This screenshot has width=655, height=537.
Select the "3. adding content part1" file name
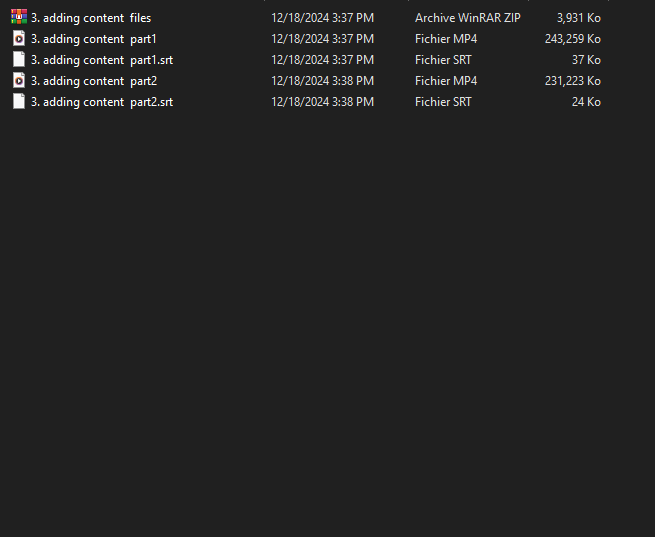94,39
